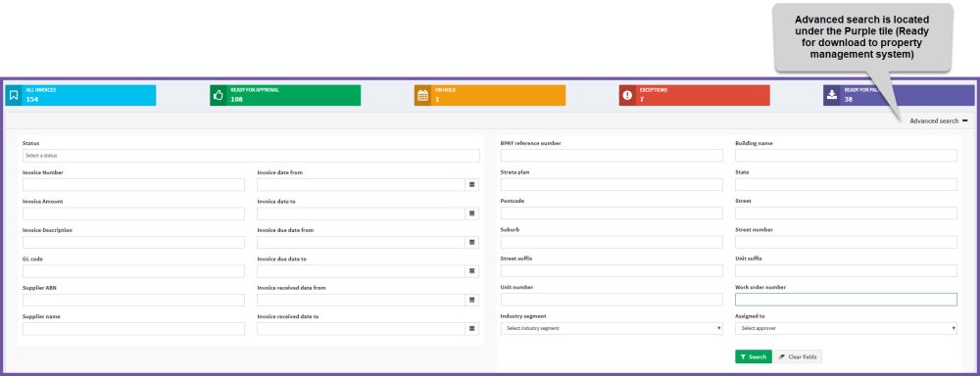Open the Ready for Approval tile

(x=285, y=96)
